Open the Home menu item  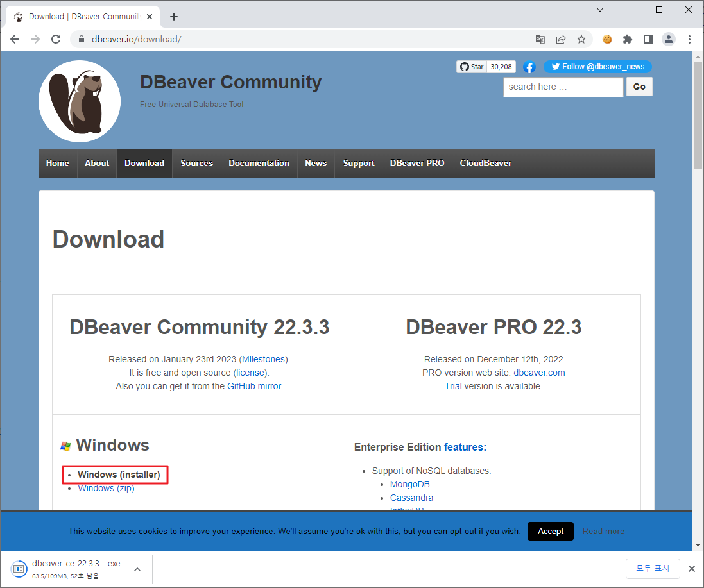(58, 164)
